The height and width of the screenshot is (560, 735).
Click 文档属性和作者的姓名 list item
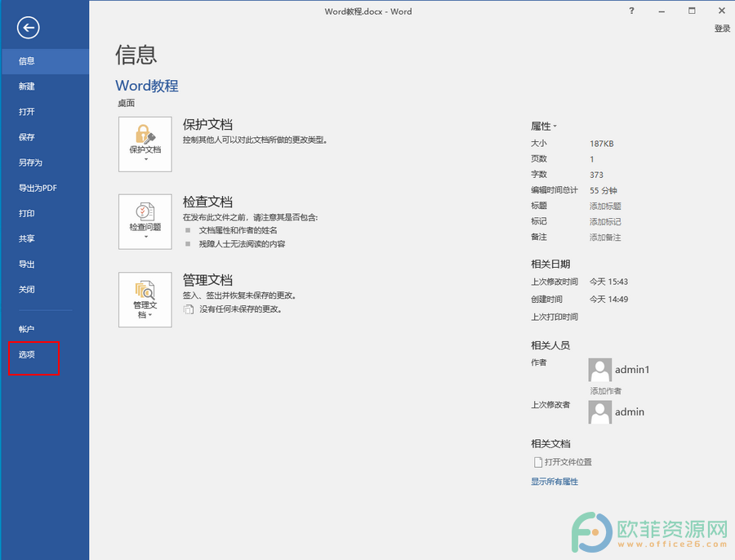tap(238, 230)
